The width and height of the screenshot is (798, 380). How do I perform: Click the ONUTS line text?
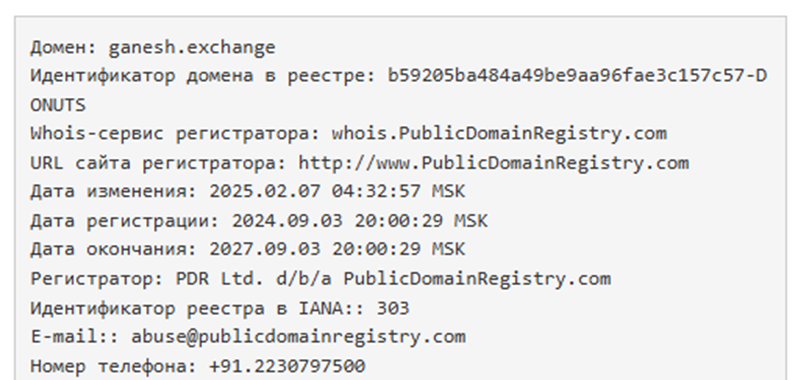tap(58, 105)
